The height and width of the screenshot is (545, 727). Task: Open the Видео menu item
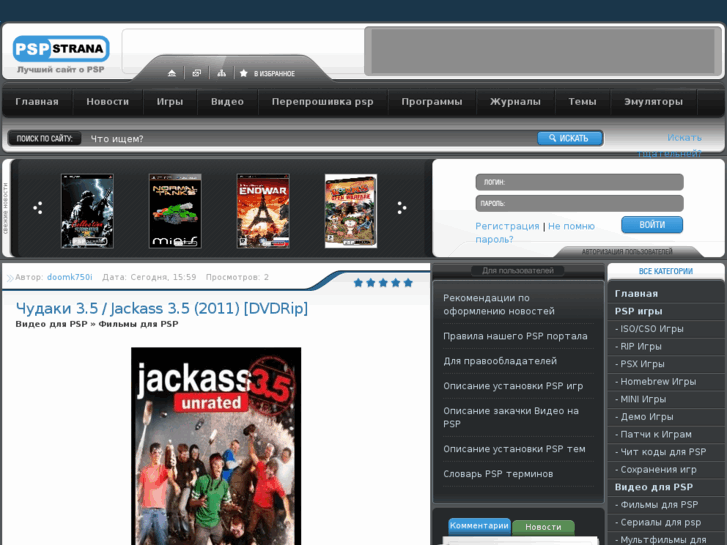[227, 102]
